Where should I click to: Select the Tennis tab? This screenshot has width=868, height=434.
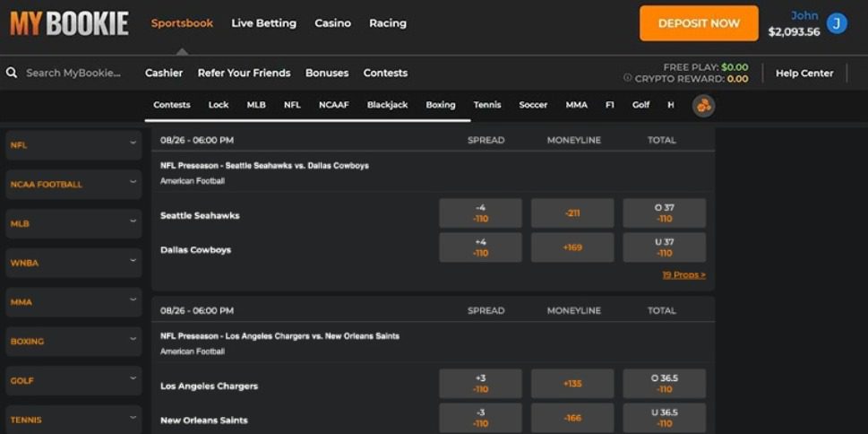487,105
